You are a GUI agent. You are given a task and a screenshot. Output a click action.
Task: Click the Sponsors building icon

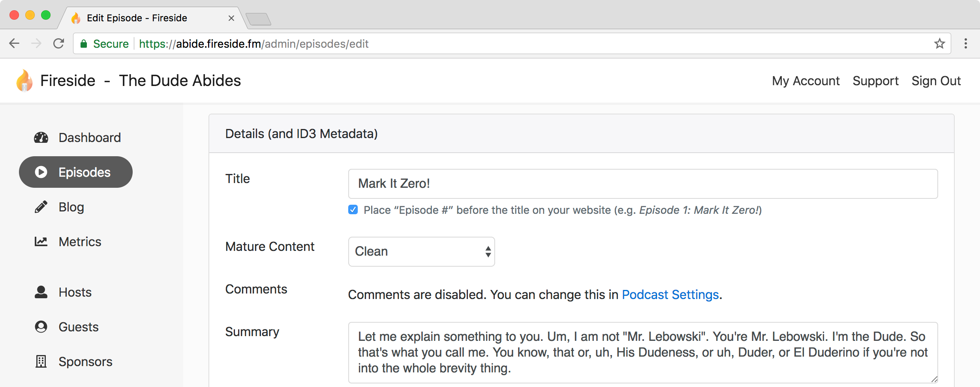click(41, 361)
